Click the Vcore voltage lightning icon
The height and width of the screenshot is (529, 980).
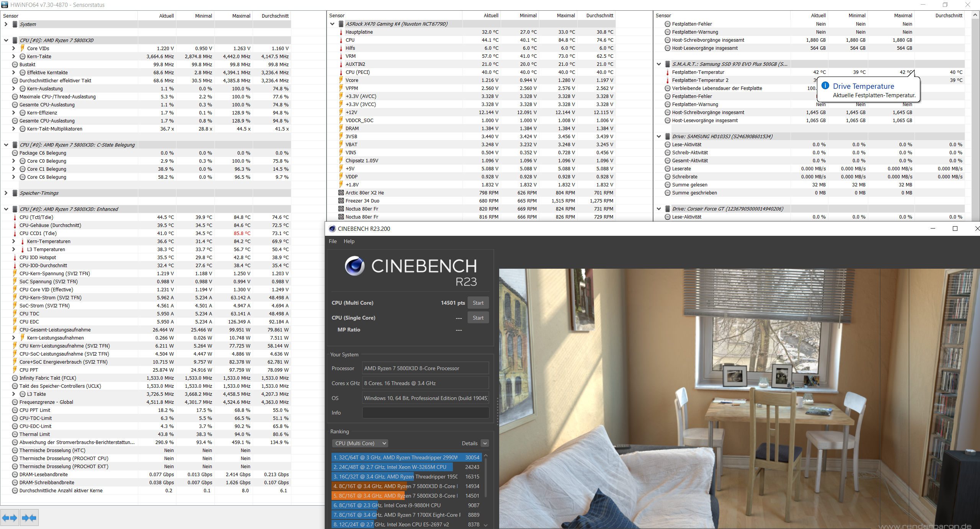[x=341, y=80]
